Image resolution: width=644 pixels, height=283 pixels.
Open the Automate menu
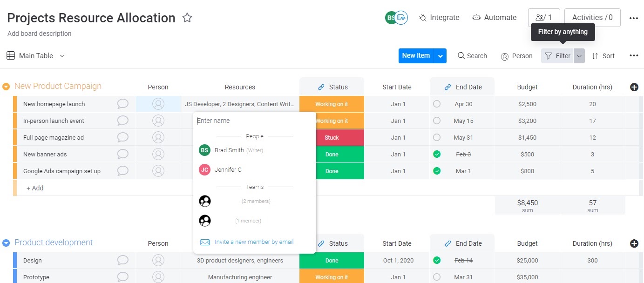[495, 18]
